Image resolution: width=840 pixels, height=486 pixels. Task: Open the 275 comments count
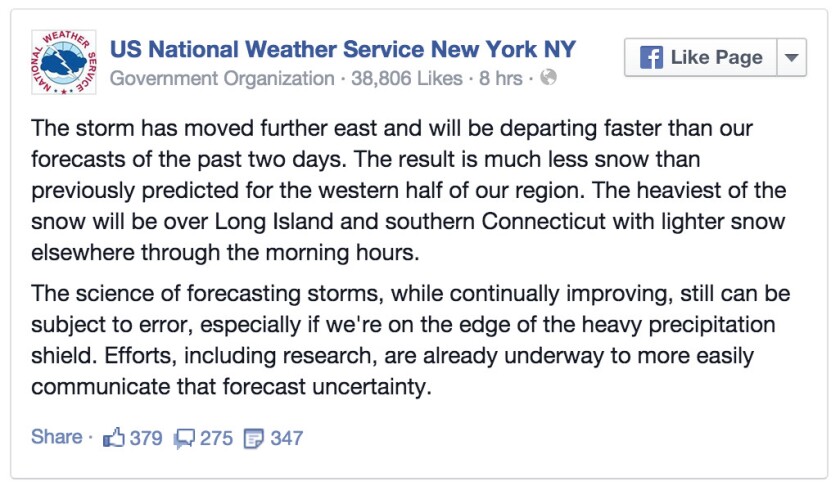[216, 438]
